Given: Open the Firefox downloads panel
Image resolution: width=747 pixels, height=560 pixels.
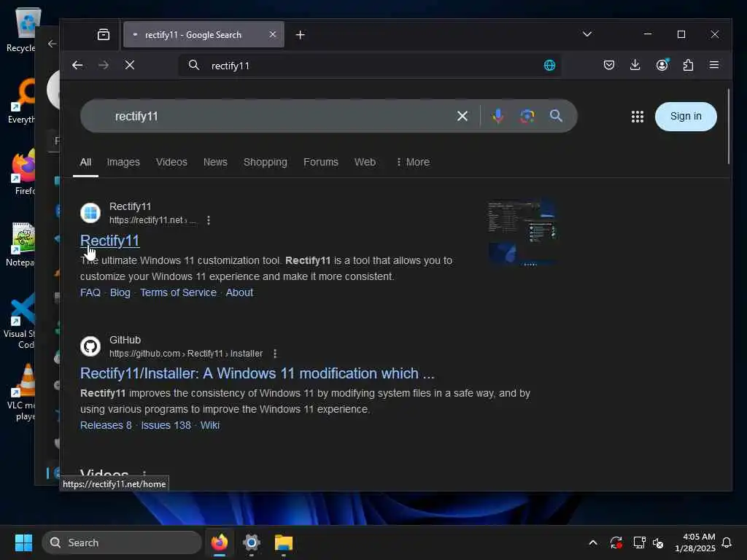Looking at the screenshot, I should (x=635, y=65).
